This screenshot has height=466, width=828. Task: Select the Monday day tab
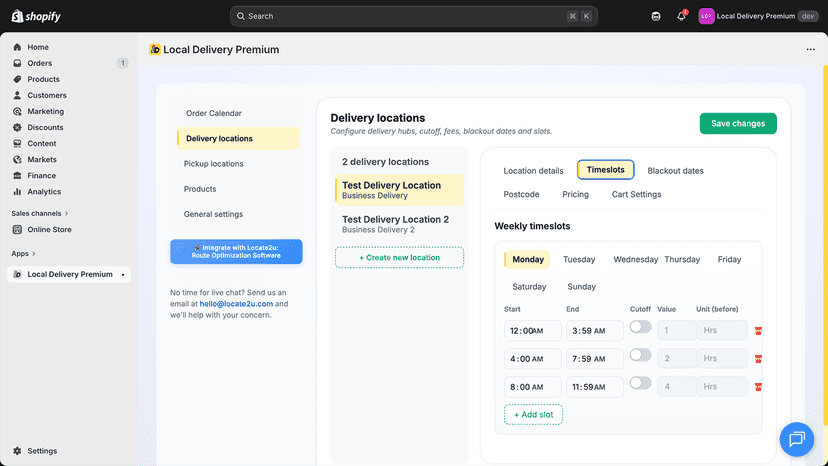point(527,259)
